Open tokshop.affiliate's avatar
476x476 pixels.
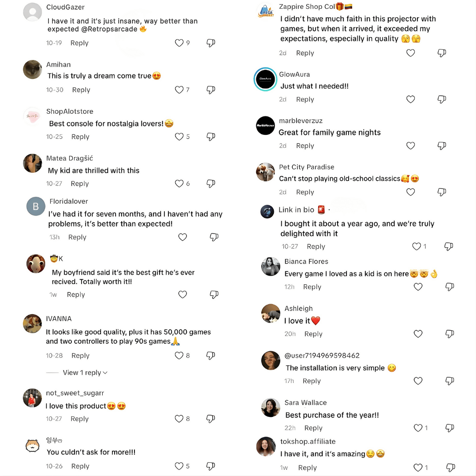(x=266, y=446)
